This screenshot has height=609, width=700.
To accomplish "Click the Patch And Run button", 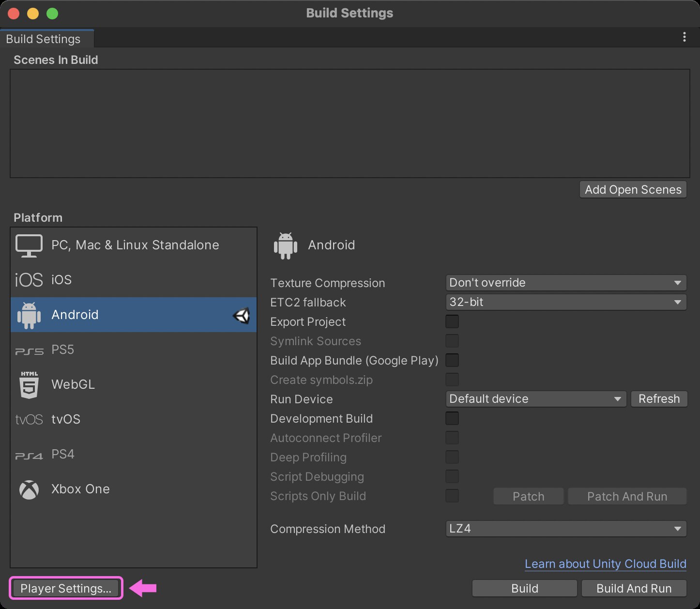I will (x=627, y=497).
